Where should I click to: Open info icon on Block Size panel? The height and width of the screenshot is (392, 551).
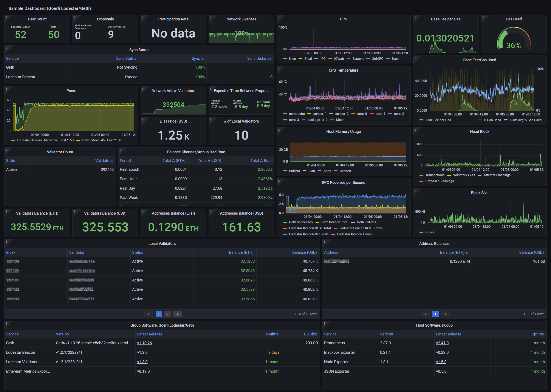tap(415, 191)
